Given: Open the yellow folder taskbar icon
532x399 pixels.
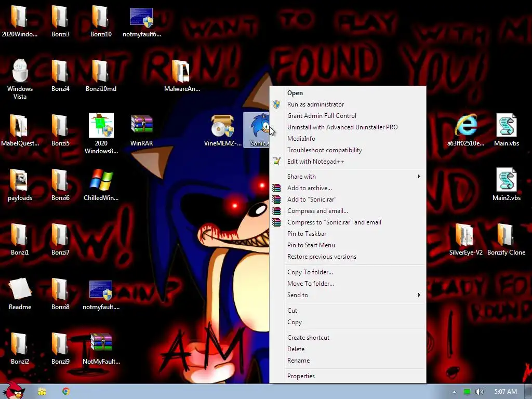Looking at the screenshot, I should coord(42,392).
